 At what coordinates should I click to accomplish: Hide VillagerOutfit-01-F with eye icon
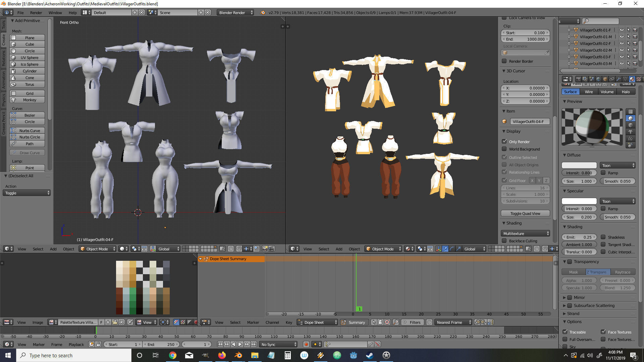[x=622, y=30]
